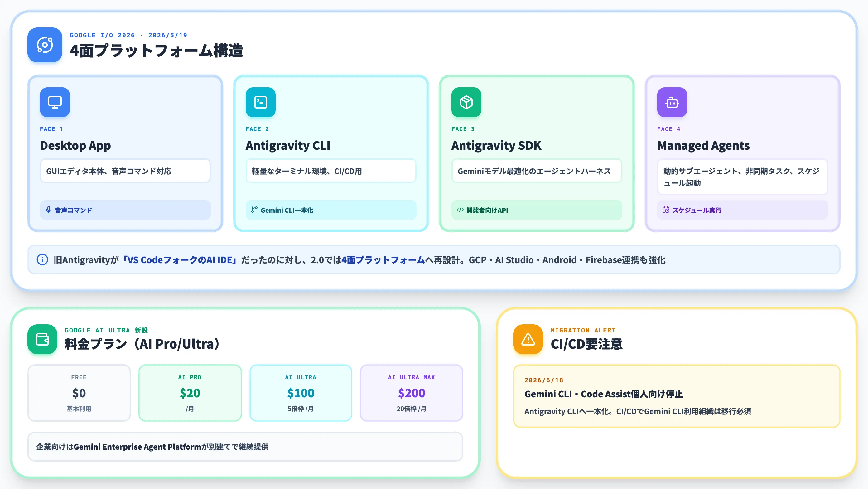Click the Managed Agents robot icon
868x489 pixels.
pyautogui.click(x=672, y=102)
